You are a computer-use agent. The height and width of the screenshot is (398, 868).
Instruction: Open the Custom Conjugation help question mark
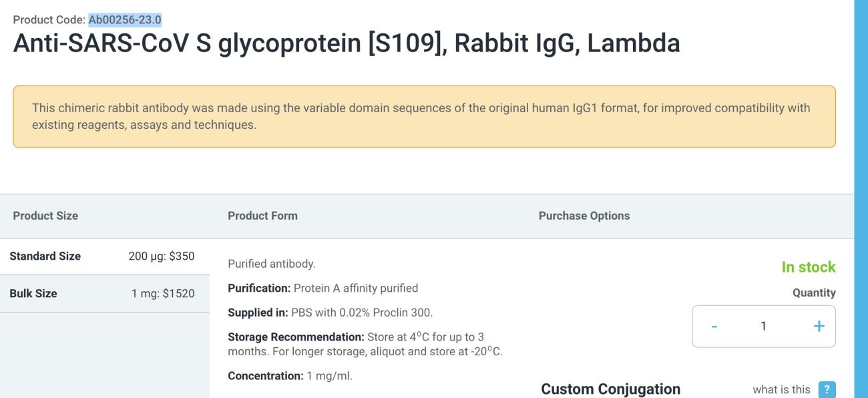click(x=827, y=390)
